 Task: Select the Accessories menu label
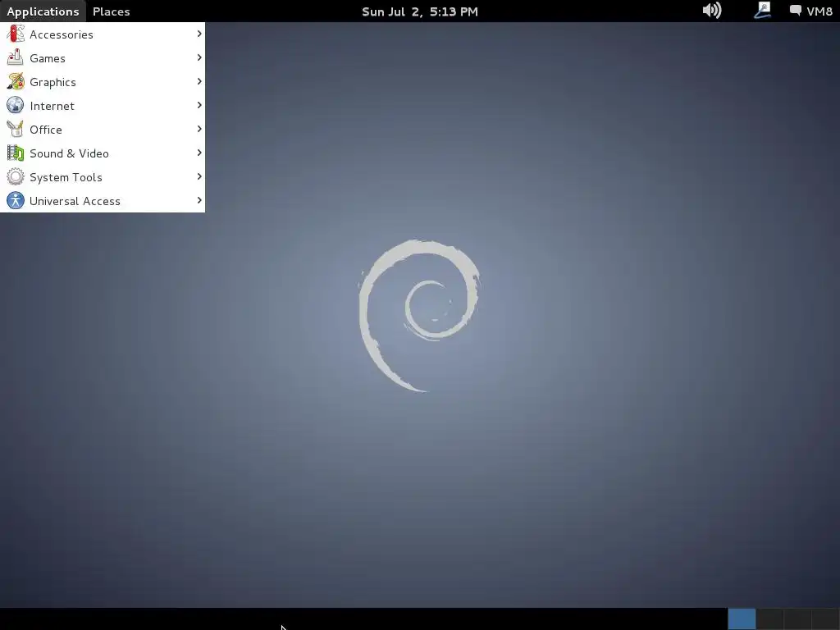[x=61, y=34]
